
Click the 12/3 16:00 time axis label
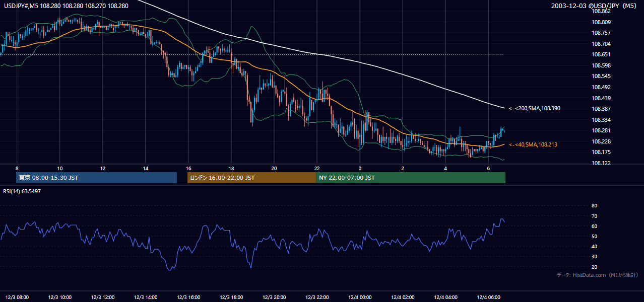188,297
